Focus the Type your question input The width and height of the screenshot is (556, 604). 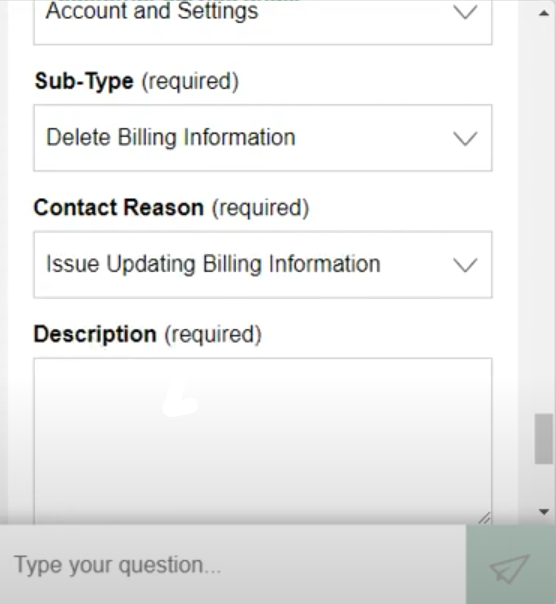(233, 565)
